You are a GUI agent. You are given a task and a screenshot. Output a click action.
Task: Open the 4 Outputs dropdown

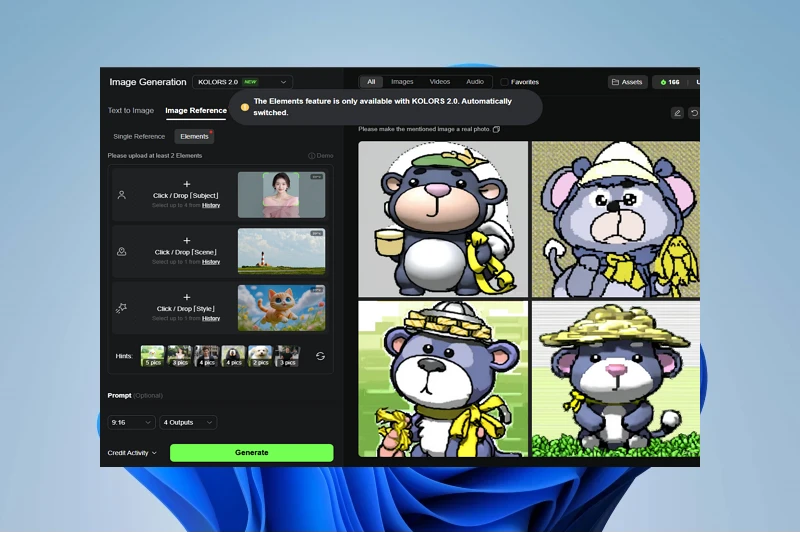(188, 422)
